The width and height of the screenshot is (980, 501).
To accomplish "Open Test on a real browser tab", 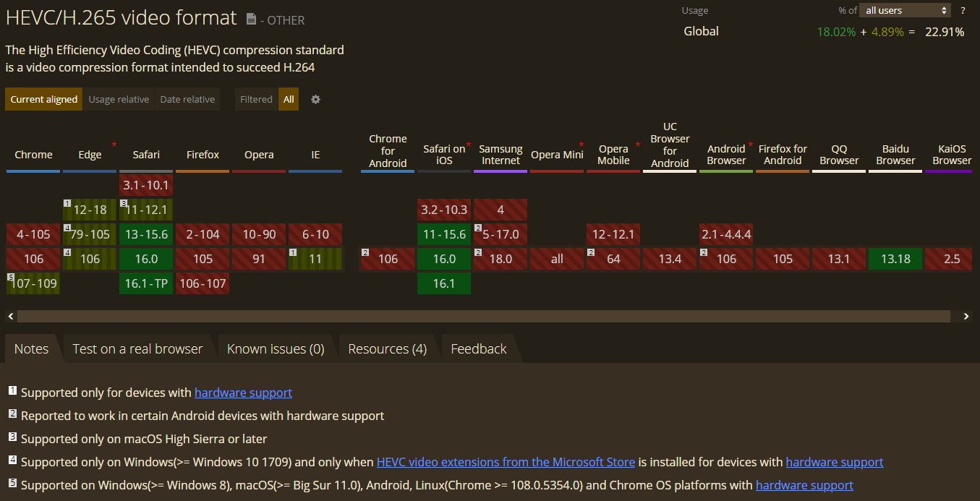I will coord(137,348).
